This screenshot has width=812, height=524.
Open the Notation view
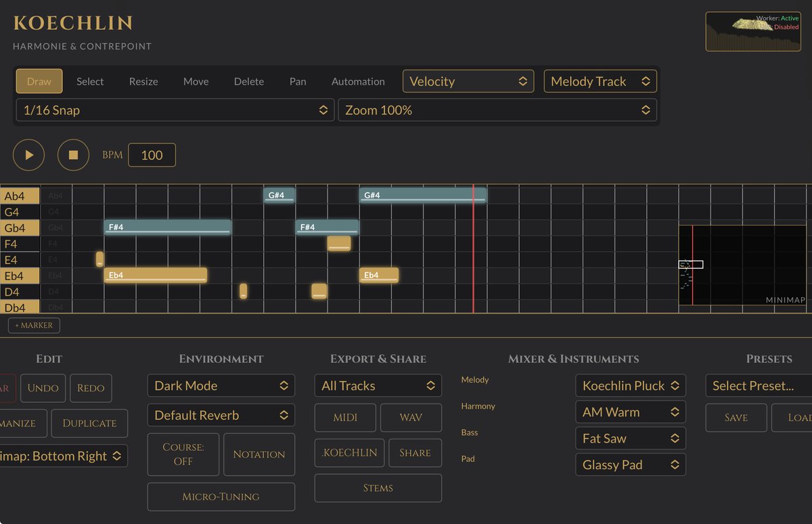coord(259,454)
